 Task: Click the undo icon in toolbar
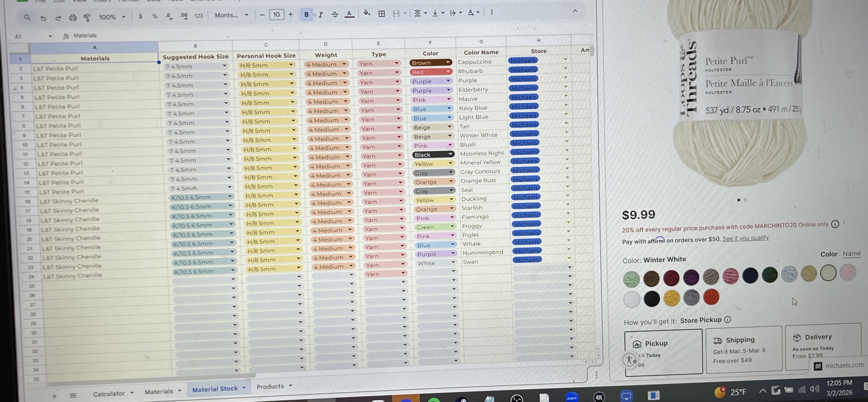coord(43,18)
